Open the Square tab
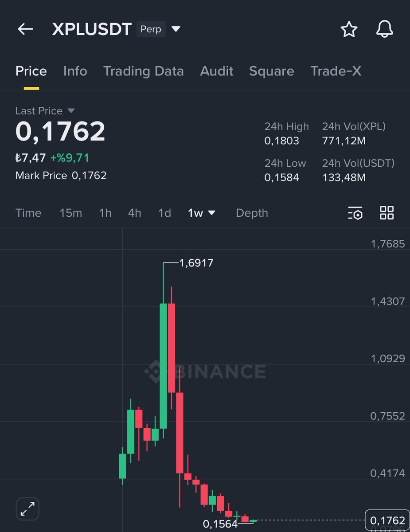 272,71
